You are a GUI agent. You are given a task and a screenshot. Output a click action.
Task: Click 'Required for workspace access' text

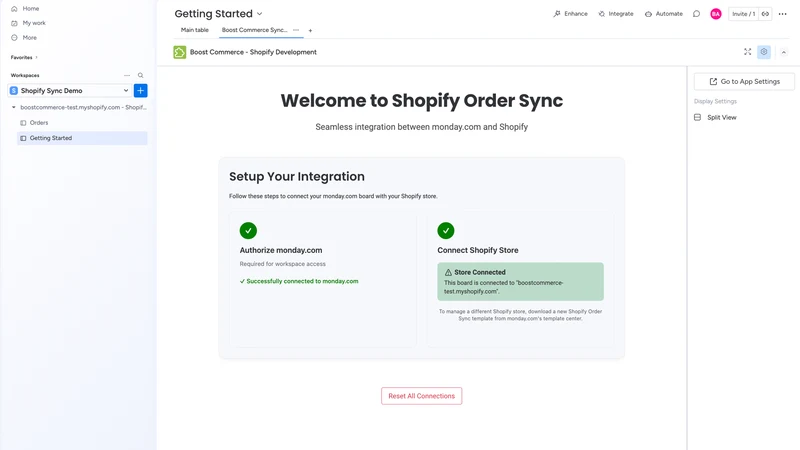click(x=283, y=264)
